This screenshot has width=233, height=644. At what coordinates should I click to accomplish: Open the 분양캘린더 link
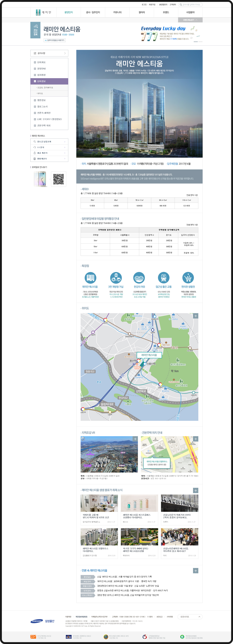pos(163,4)
